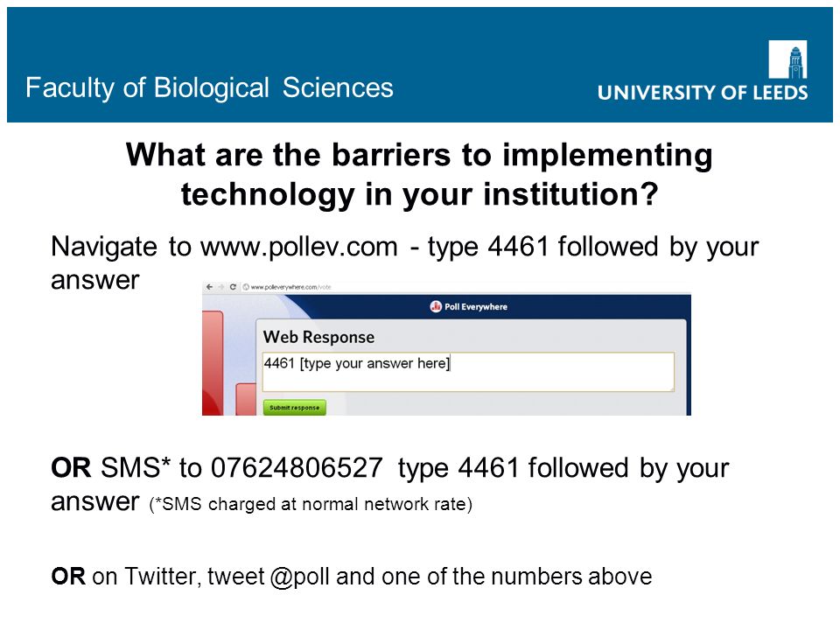Click the UNIVERSITY OF LEEDS wordmark
840x630 pixels.
click(x=703, y=93)
